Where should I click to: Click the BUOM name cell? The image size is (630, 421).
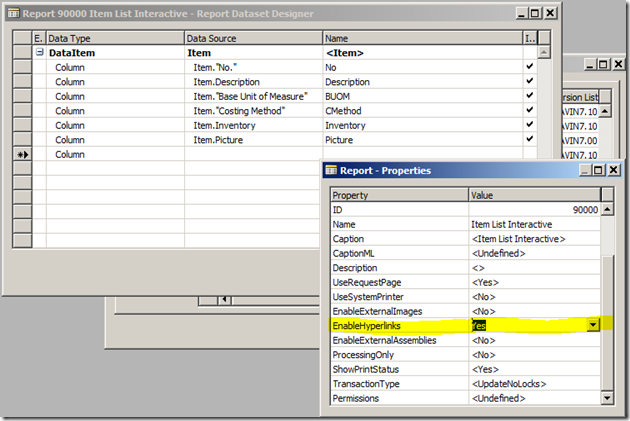click(x=423, y=96)
